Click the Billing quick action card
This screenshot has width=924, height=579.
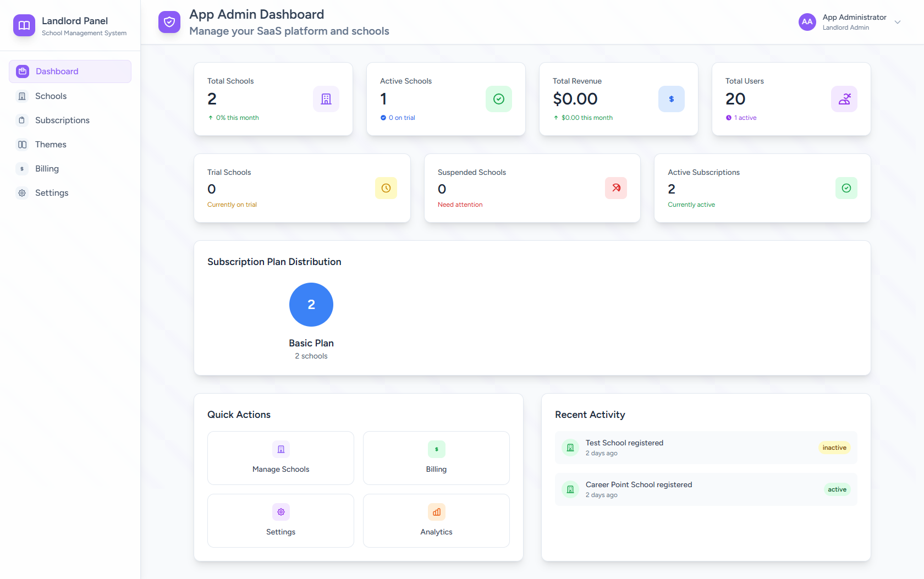click(436, 458)
